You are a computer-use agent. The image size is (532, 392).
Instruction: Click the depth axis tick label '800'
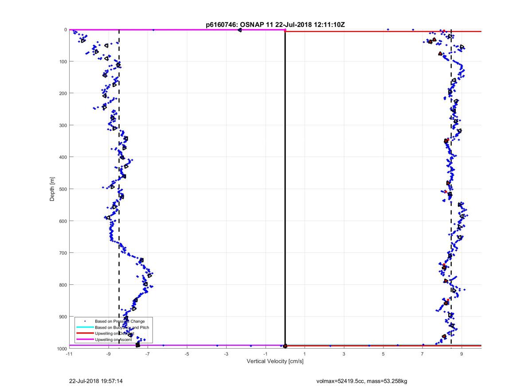coord(63,285)
